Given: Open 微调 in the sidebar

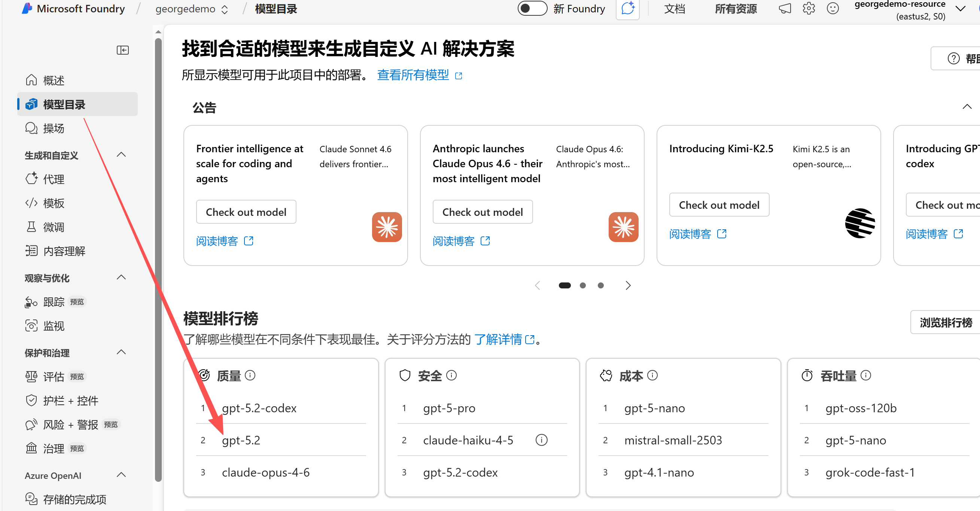Looking at the screenshot, I should tap(54, 227).
